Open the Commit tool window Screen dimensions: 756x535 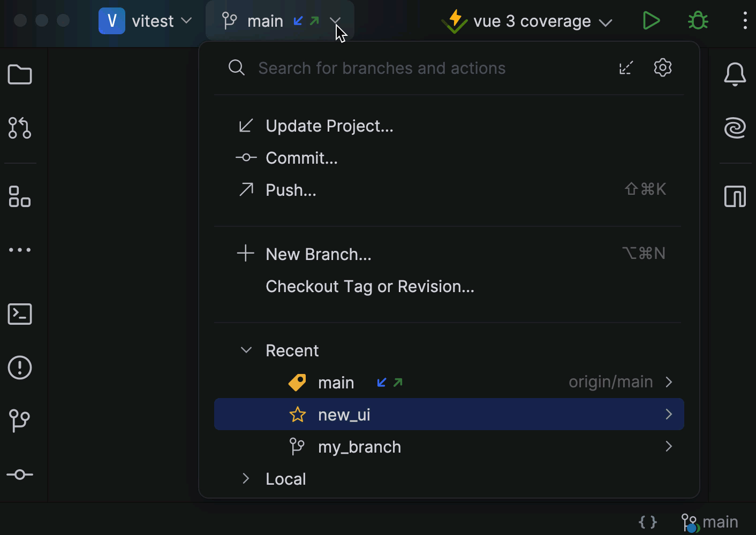20,475
